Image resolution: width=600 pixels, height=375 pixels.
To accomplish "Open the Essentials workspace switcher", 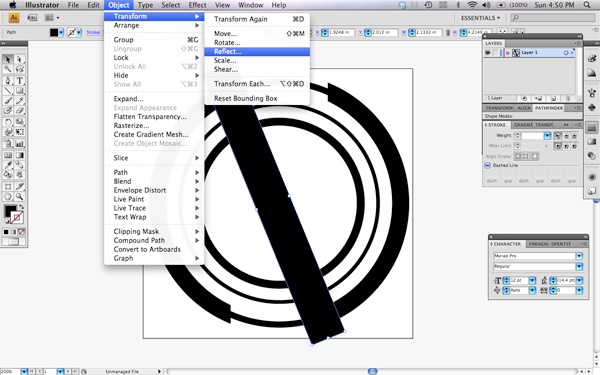I will tap(480, 18).
